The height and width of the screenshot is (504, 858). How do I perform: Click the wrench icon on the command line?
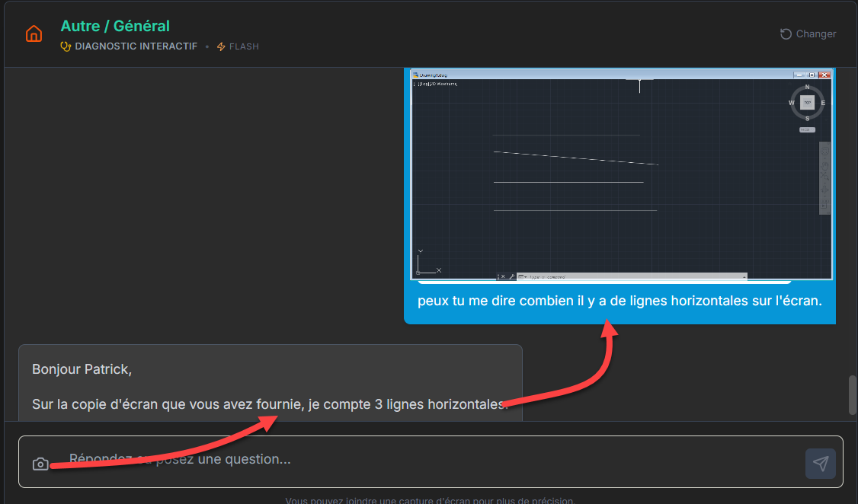(x=511, y=276)
